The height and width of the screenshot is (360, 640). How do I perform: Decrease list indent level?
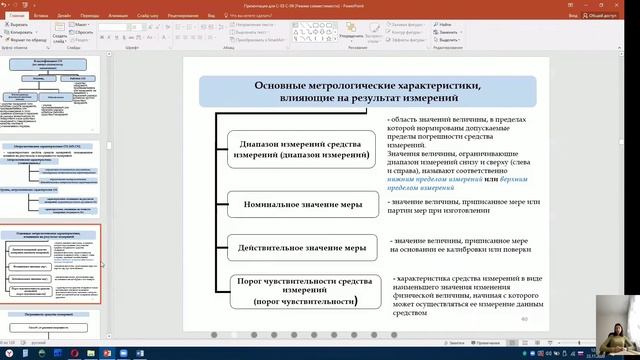tap(203, 27)
